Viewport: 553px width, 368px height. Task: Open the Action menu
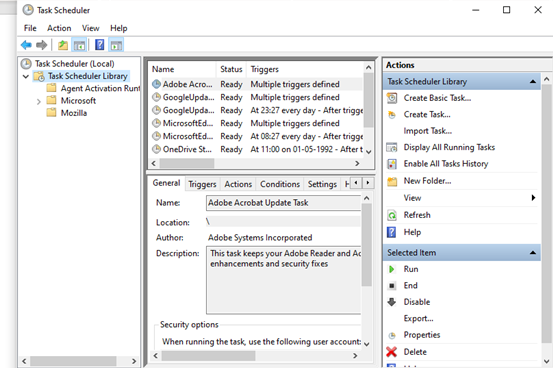(x=59, y=28)
